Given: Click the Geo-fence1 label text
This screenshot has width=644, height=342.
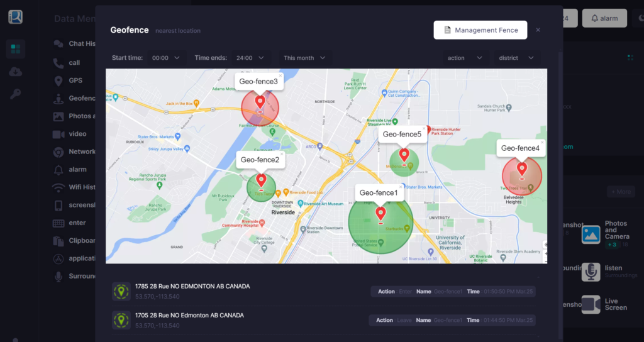Looking at the screenshot, I should [379, 192].
